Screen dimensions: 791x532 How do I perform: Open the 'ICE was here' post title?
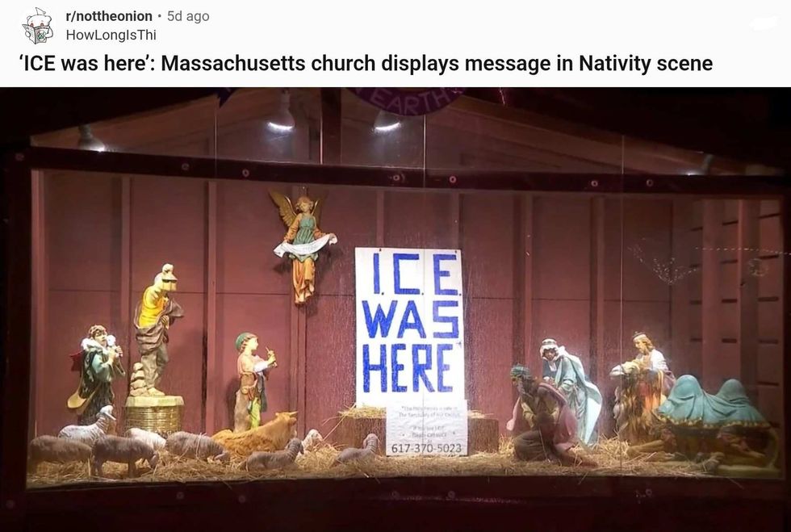(366, 64)
